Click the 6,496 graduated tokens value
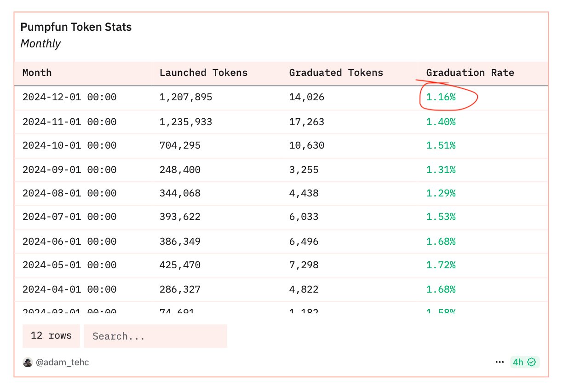 (x=304, y=242)
